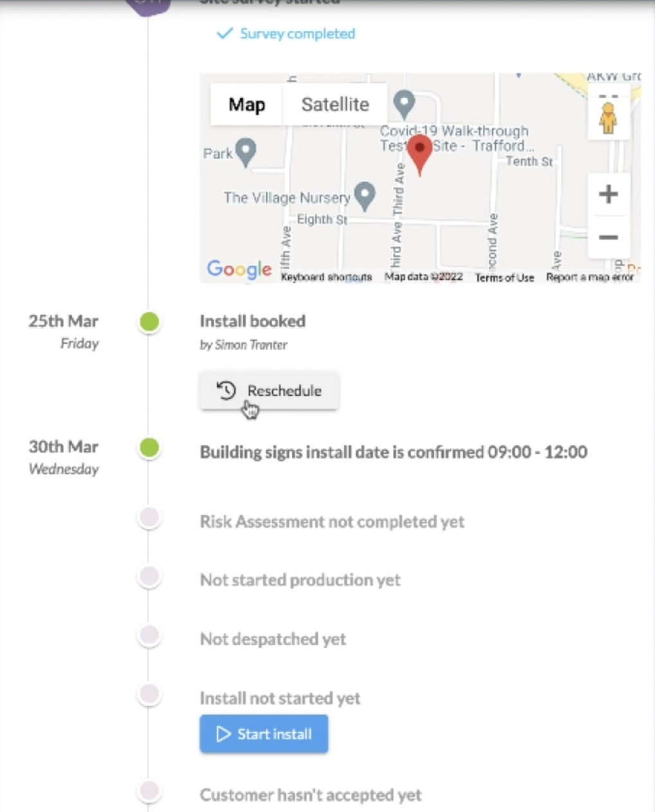Click the Survey completed checkmark
Image resolution: width=655 pixels, height=812 pixels.
[224, 33]
